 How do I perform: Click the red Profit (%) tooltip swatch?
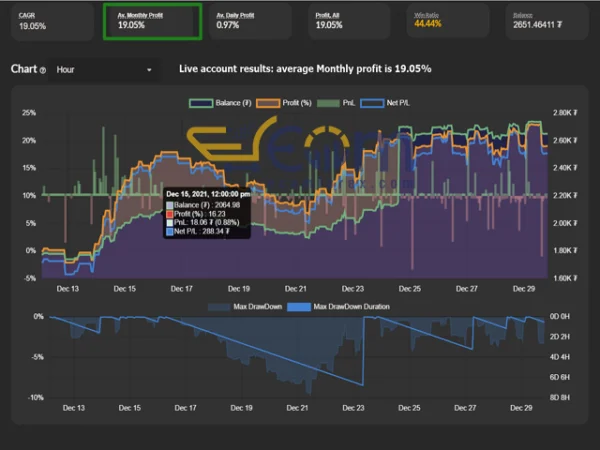[x=170, y=213]
